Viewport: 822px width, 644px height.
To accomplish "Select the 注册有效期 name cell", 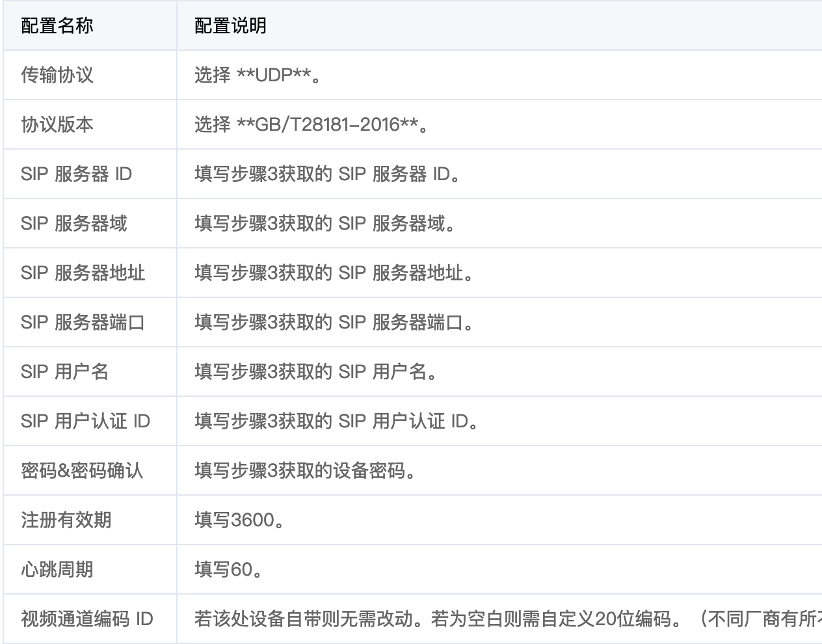I will (x=66, y=520).
